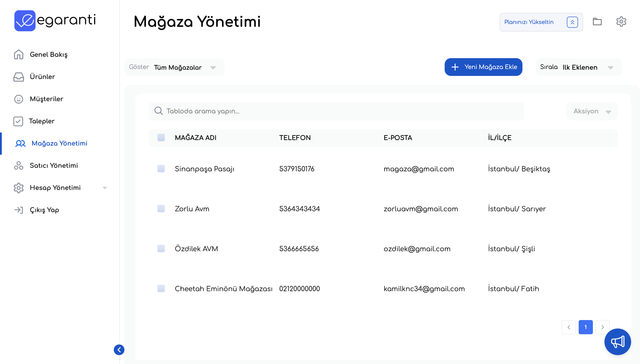The height and width of the screenshot is (364, 640).
Task: Open the İlk Eklenen sort dropdown
Action: click(587, 67)
